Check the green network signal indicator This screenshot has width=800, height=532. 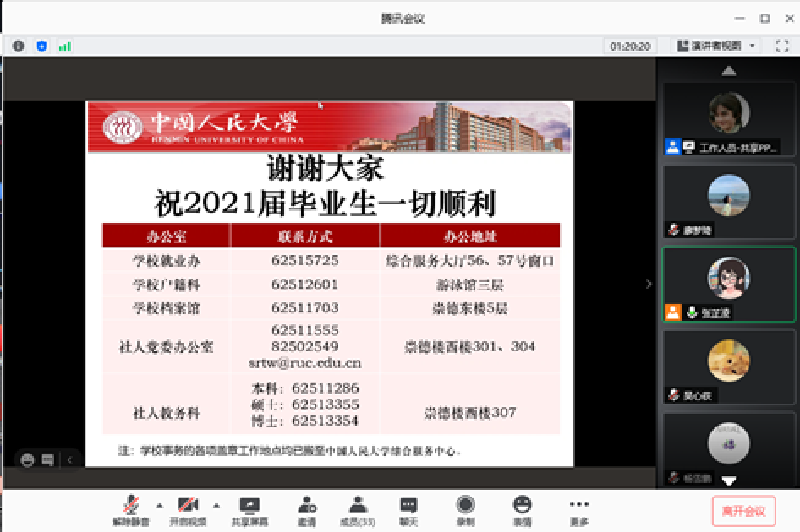click(x=65, y=46)
